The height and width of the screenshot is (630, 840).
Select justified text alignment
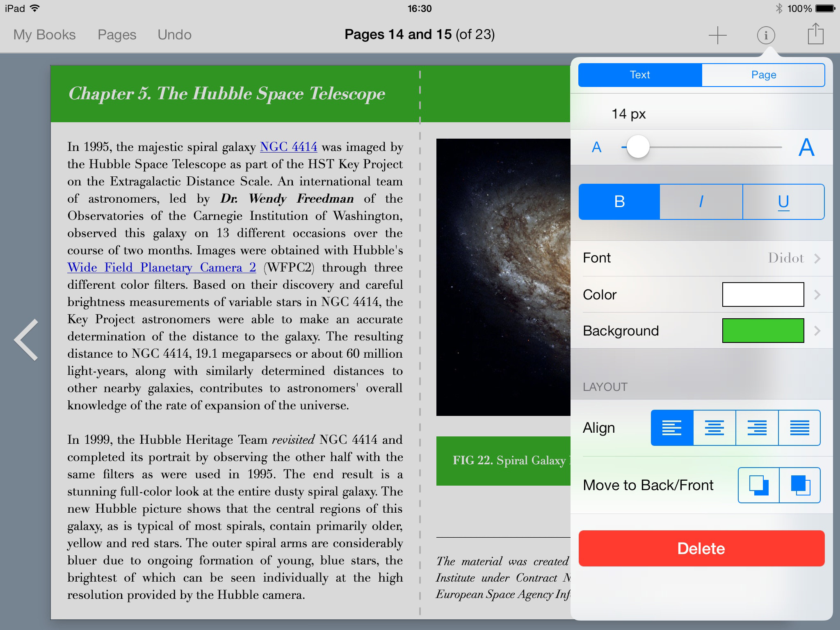[800, 427]
